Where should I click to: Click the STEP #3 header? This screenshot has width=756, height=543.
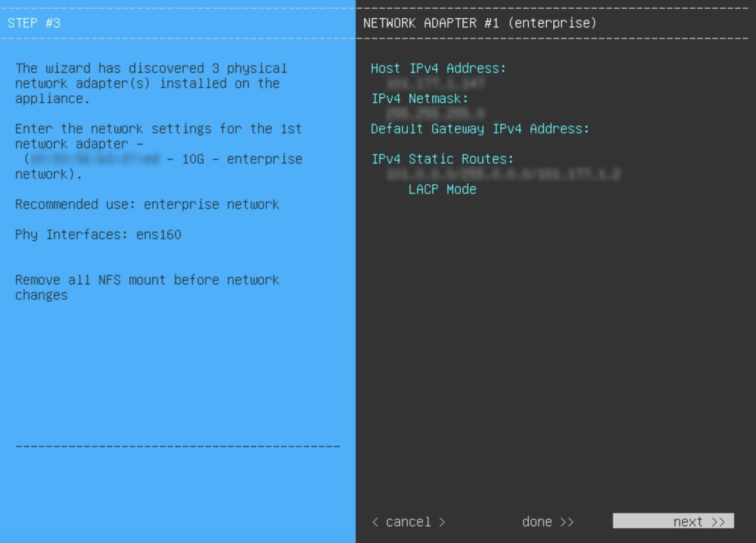coord(34,23)
